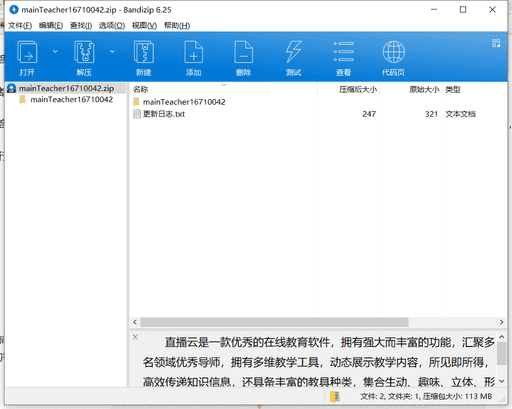Image resolution: width=512 pixels, height=409 pixels.
Task: Open the 编辑(E) menu
Action: click(x=51, y=26)
